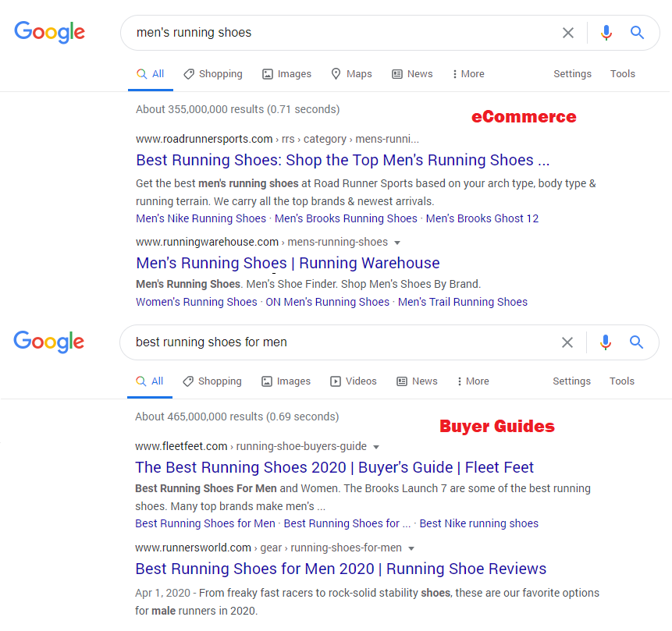Image resolution: width=672 pixels, height=631 pixels.
Task: Open the Shopping tab in the lower results
Action: tap(212, 381)
